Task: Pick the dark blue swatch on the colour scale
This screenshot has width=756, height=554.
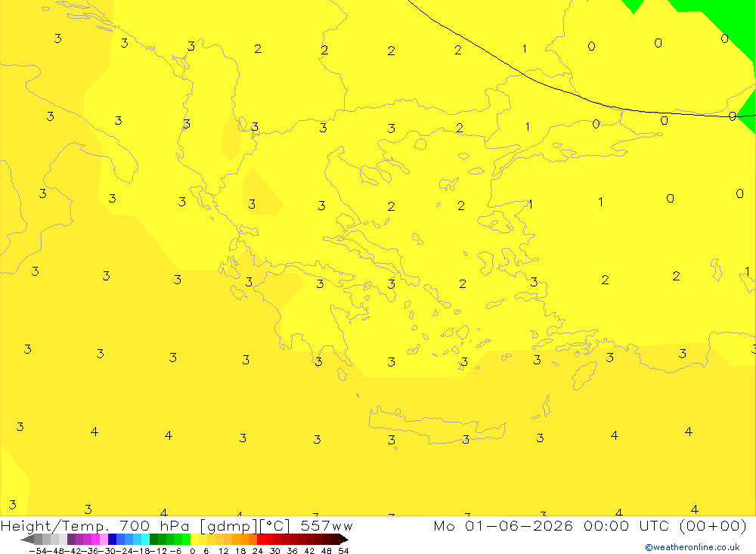Action: coord(112,540)
